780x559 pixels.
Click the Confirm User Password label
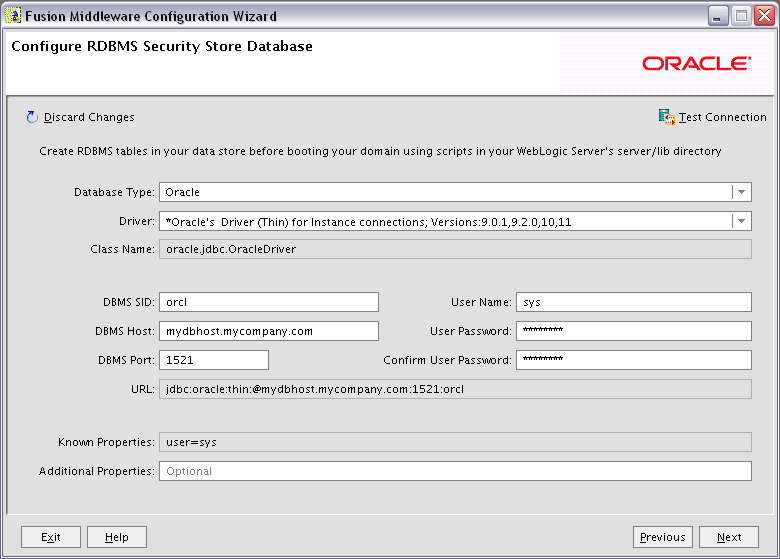447,360
